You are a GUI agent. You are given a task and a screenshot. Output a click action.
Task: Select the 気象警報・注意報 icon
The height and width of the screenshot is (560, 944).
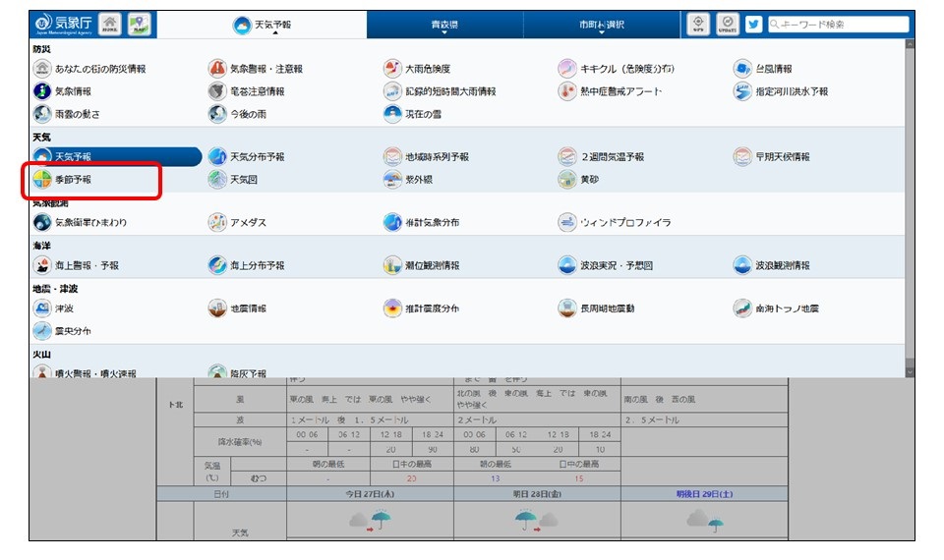[216, 69]
